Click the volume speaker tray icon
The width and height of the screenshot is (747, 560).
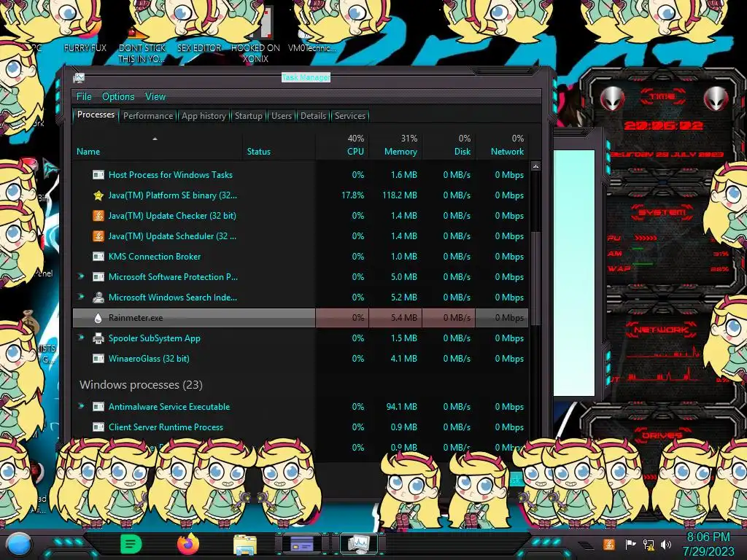click(666, 544)
